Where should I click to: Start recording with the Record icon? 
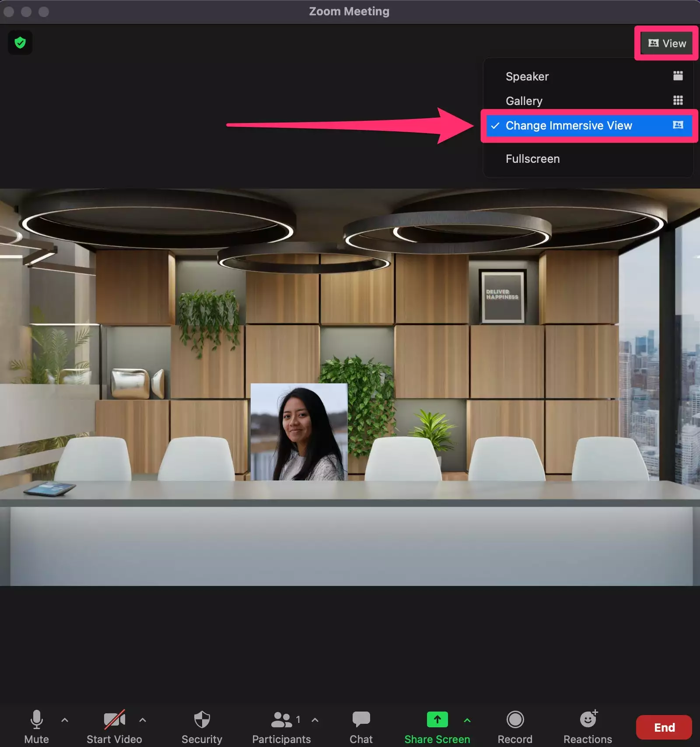(x=515, y=719)
